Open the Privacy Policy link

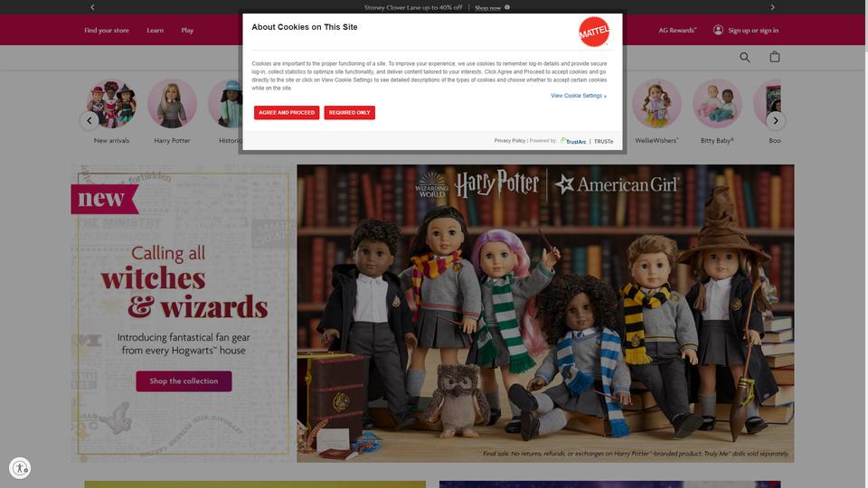click(509, 141)
